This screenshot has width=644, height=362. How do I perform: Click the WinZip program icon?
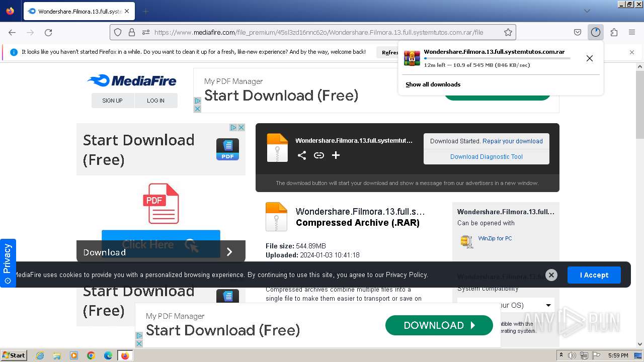pos(467,241)
